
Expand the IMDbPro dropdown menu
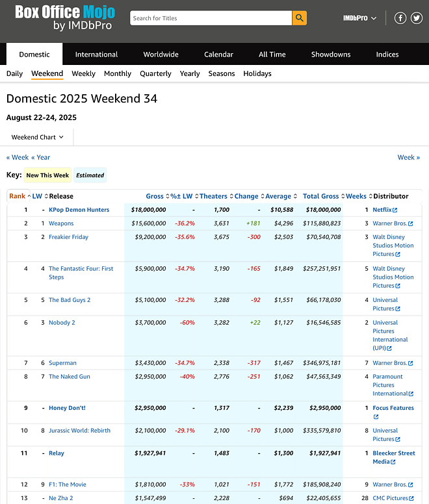[359, 18]
